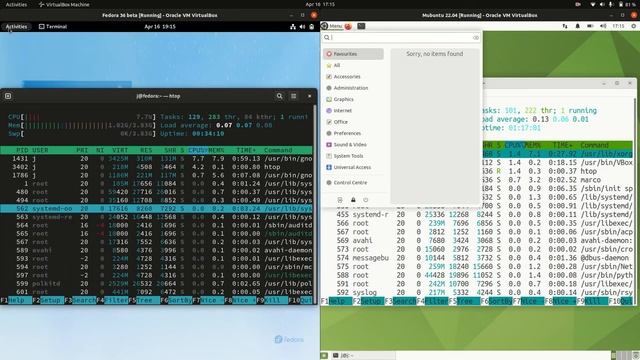Clear the MATE menu search box
Image resolution: width=640 pixels, height=360 pixels.
pyautogui.click(x=476, y=38)
